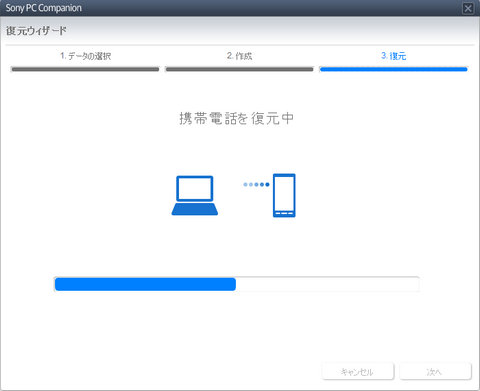The image size is (480, 391).
Task: Click the transfer dots between devices
Action: [x=256, y=184]
